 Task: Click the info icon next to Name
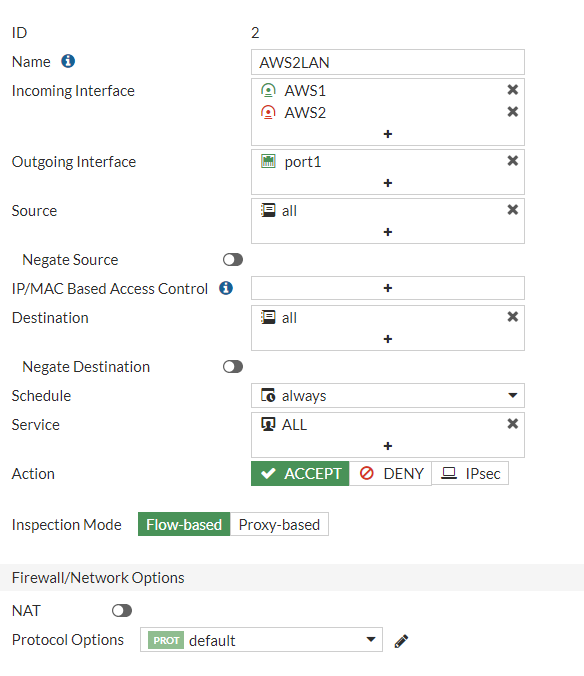tap(68, 61)
